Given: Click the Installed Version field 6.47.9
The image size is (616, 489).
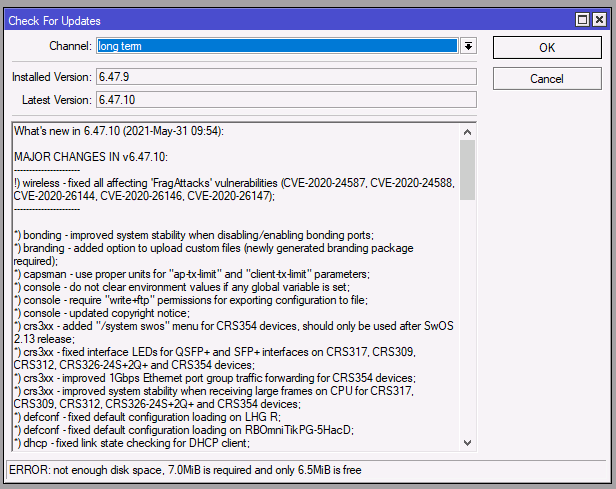Looking at the screenshot, I should tap(286, 77).
